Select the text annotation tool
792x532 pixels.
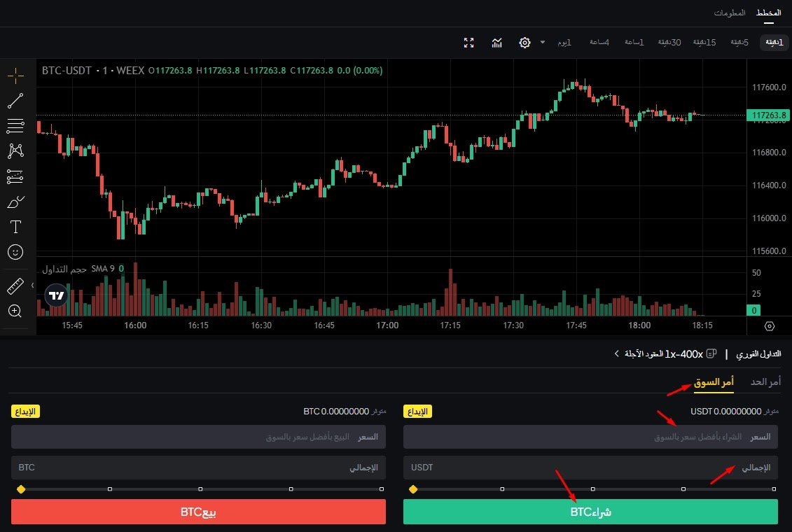tap(15, 227)
